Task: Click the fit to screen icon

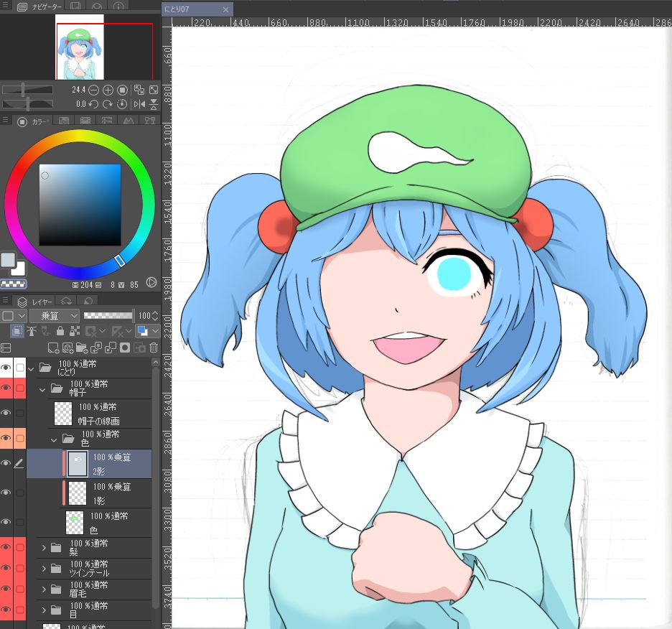Action: point(154,90)
